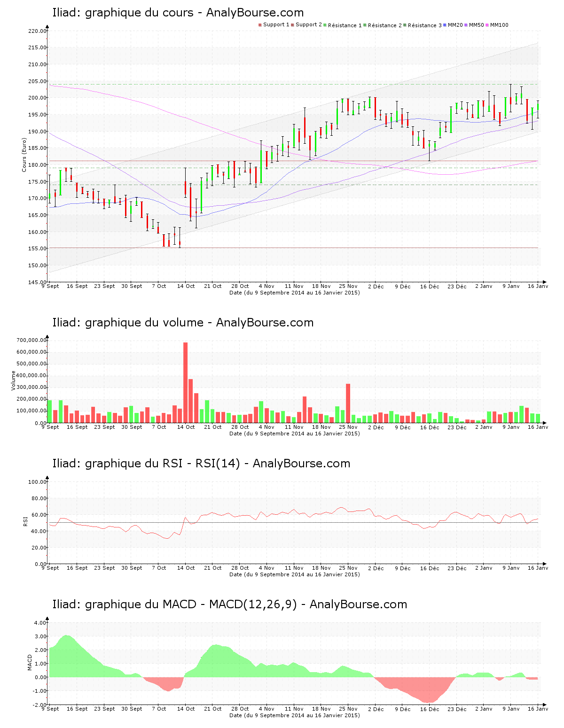
Task: Click '14 Oct' date under the price chart
Action: pos(186,286)
